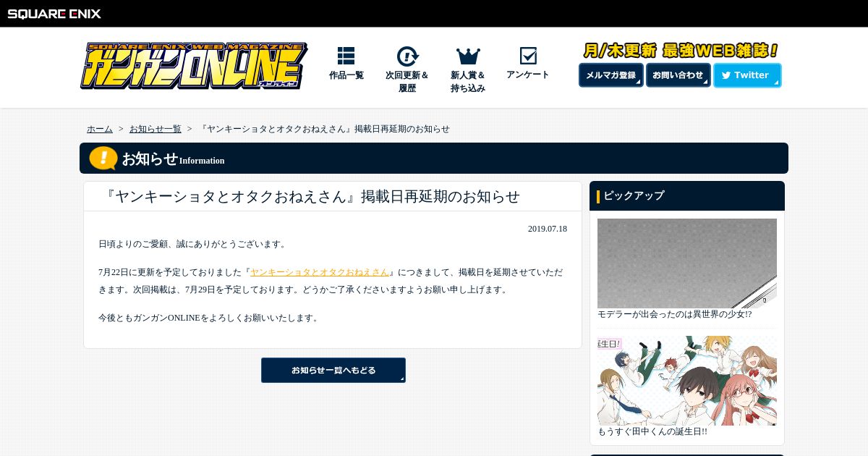
Task: Go to ホーム breadcrumb link
Action: click(100, 129)
